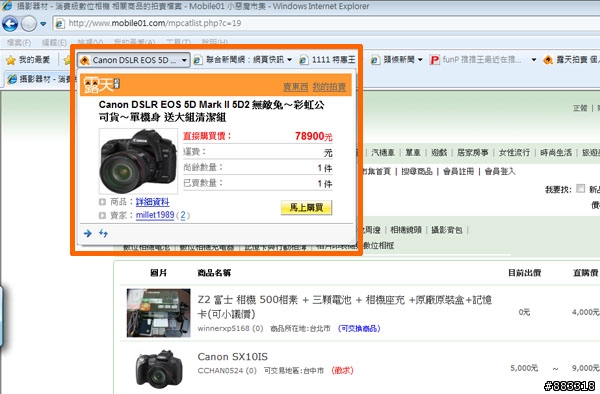600x394 pixels.
Task: Expand the 頭條新聞 dropdown arrow
Action: 420,60
